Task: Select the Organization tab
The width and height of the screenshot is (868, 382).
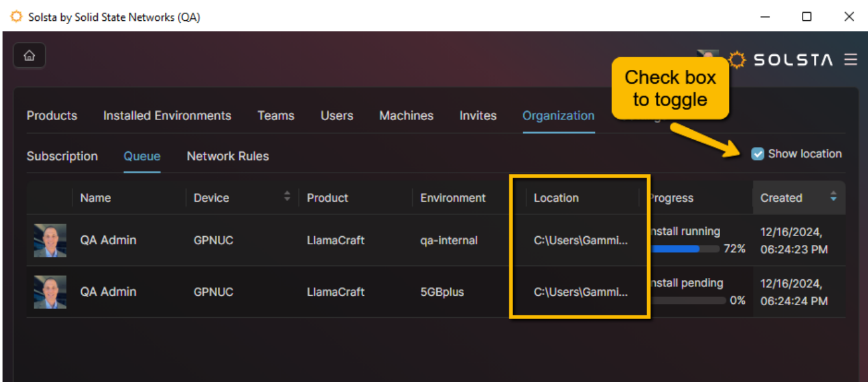Action: pyautogui.click(x=559, y=115)
